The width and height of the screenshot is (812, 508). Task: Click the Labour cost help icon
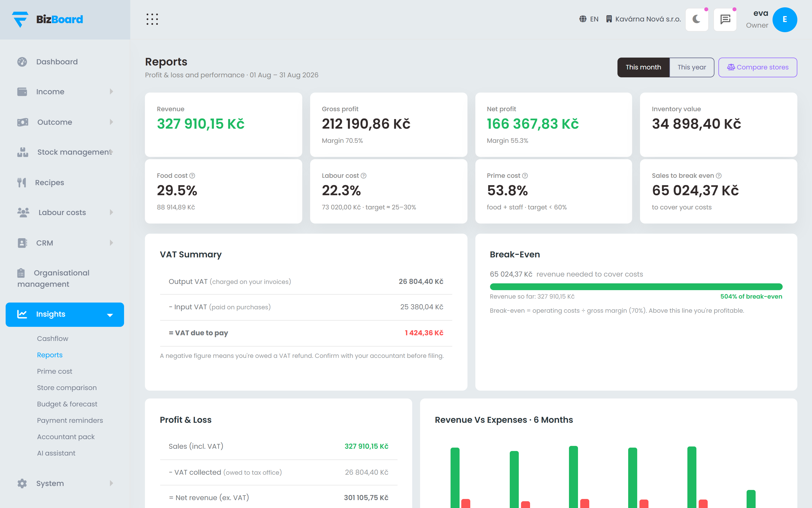(x=363, y=176)
